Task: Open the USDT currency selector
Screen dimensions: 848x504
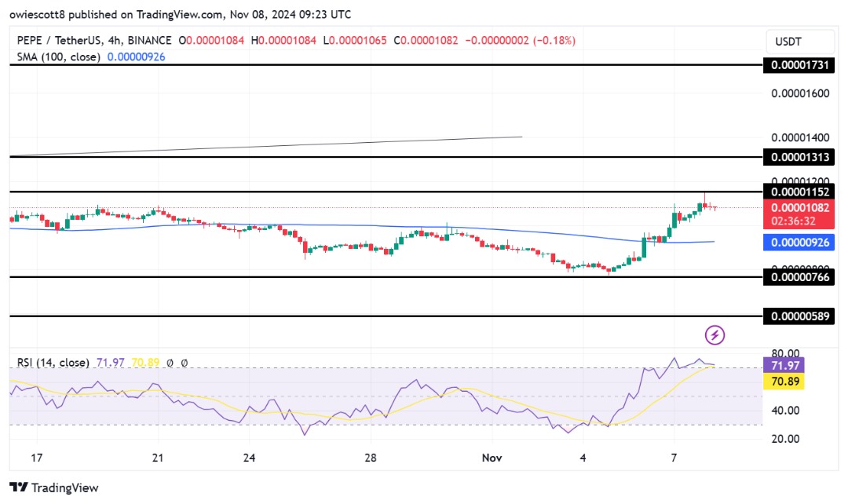Action: click(800, 41)
